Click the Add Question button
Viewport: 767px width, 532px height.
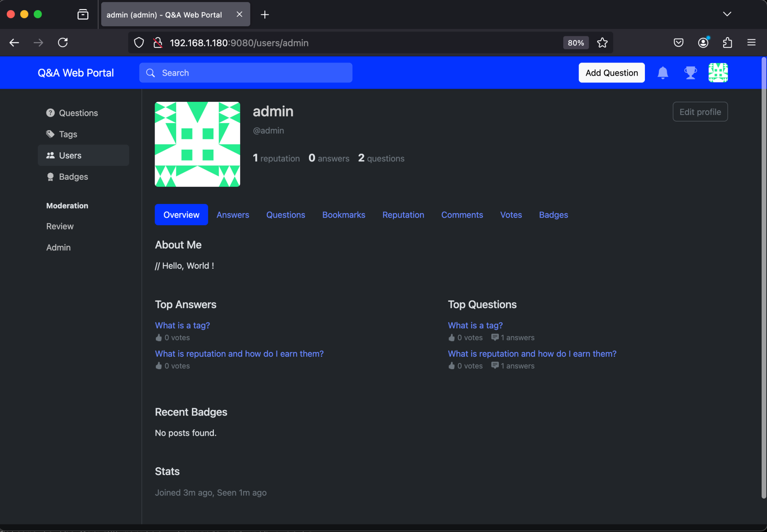pos(611,73)
